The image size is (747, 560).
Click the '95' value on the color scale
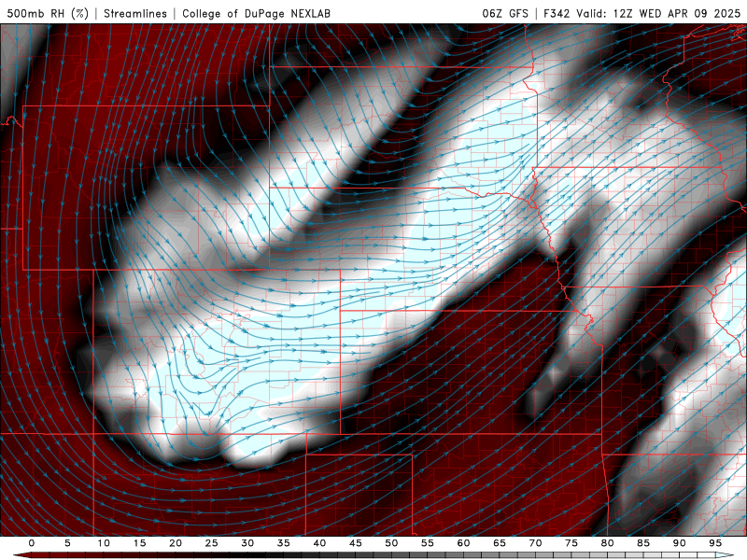715,543
